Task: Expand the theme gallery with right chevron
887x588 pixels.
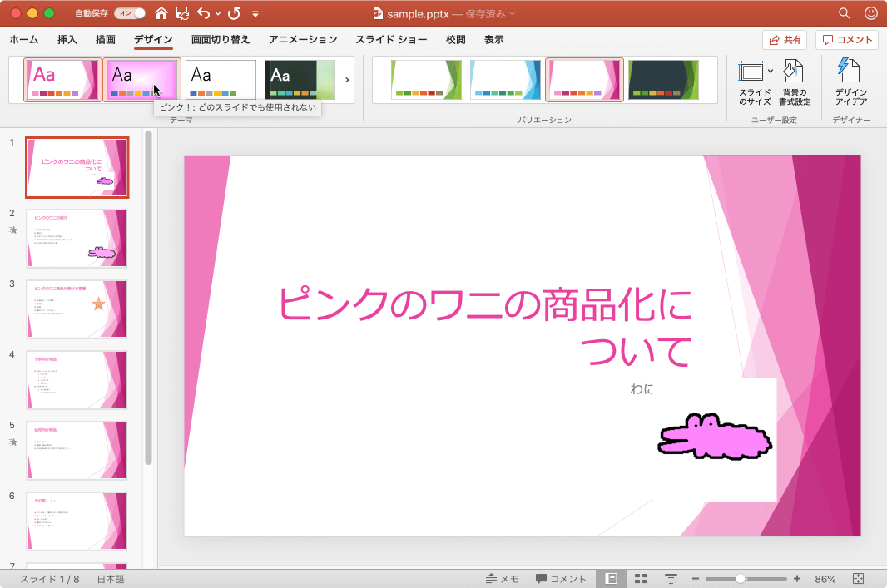Action: pyautogui.click(x=347, y=80)
